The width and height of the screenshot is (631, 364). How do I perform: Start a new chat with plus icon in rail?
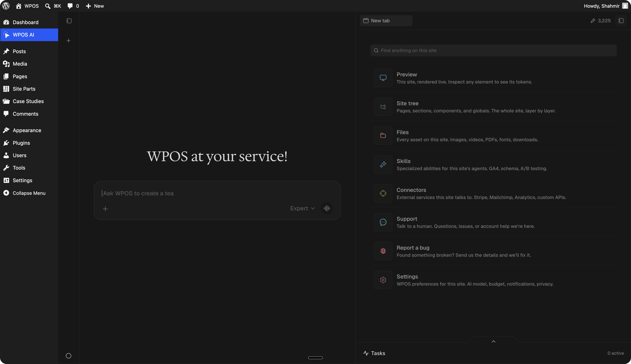pos(69,41)
